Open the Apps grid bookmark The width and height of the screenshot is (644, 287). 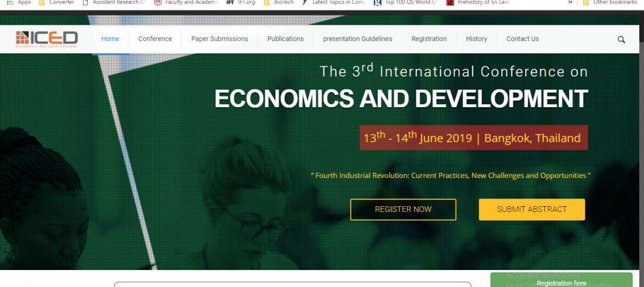[19, 2]
